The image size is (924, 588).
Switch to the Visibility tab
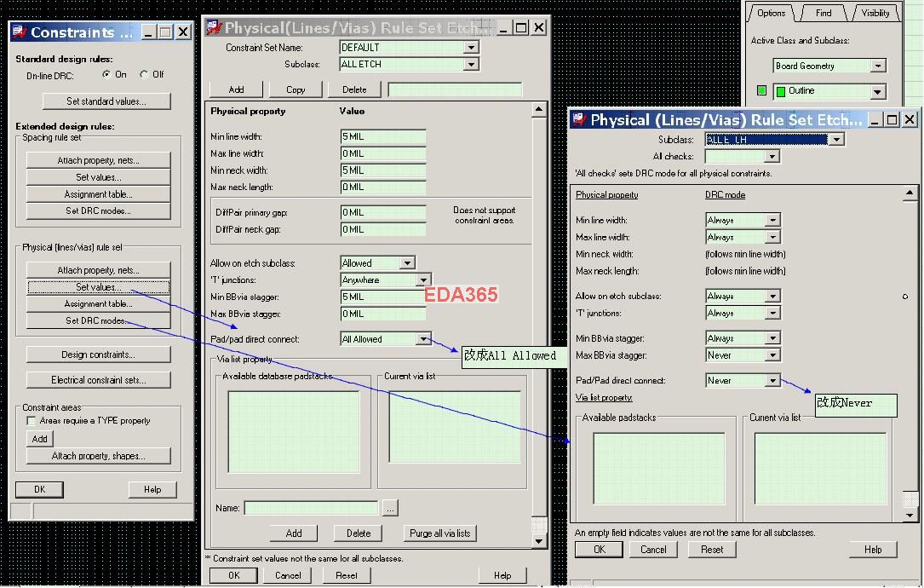click(x=875, y=13)
